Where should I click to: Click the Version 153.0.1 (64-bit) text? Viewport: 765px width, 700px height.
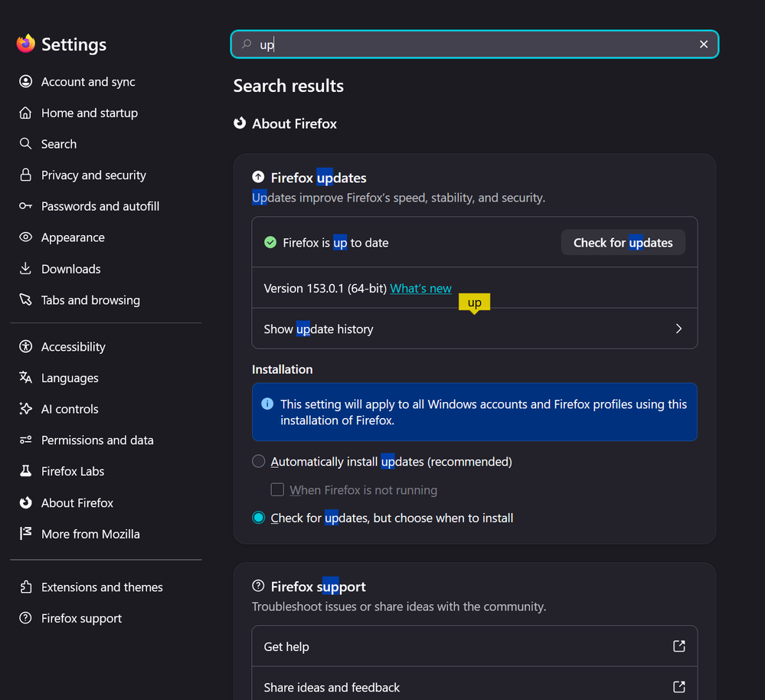pyautogui.click(x=325, y=288)
